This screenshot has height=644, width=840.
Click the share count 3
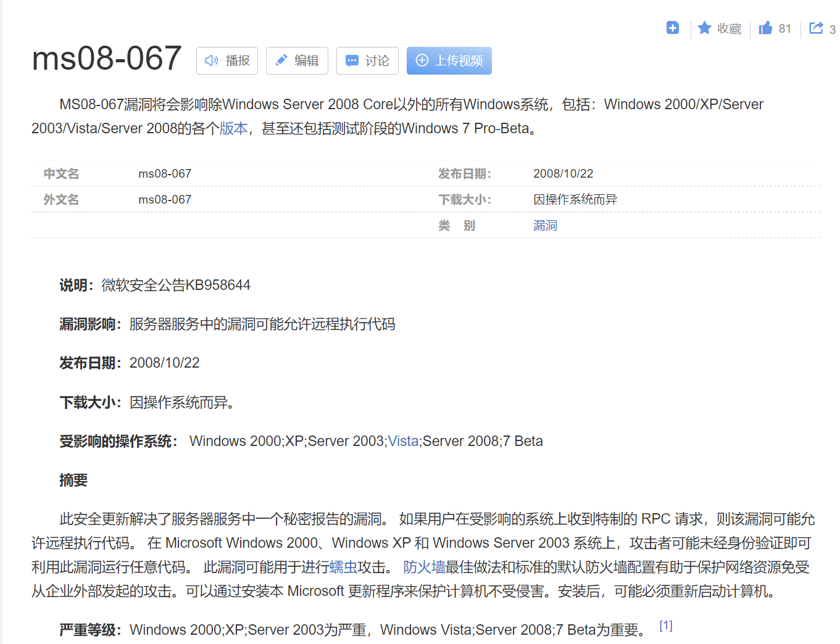833,29
